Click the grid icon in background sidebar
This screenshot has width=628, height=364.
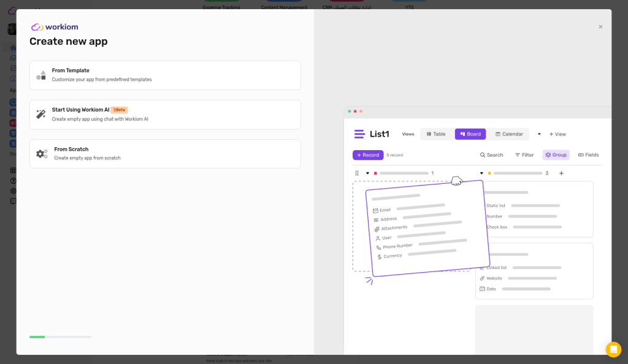pyautogui.click(x=13, y=170)
